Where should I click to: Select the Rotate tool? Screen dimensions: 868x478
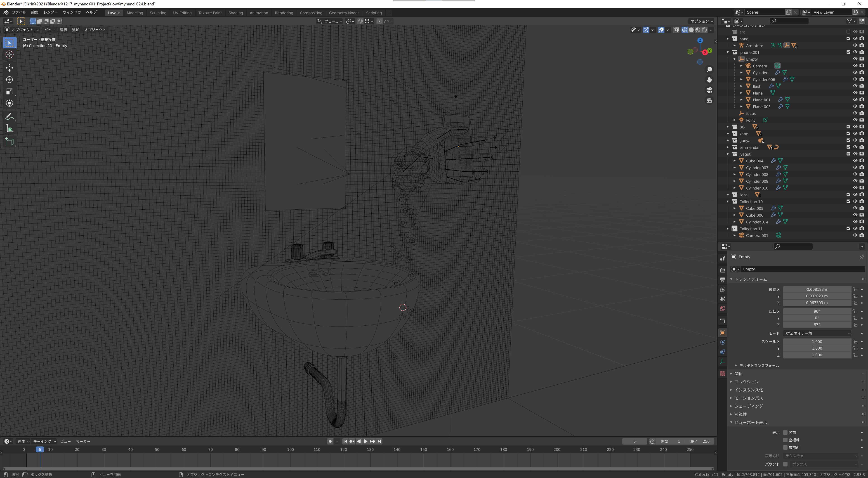point(9,80)
